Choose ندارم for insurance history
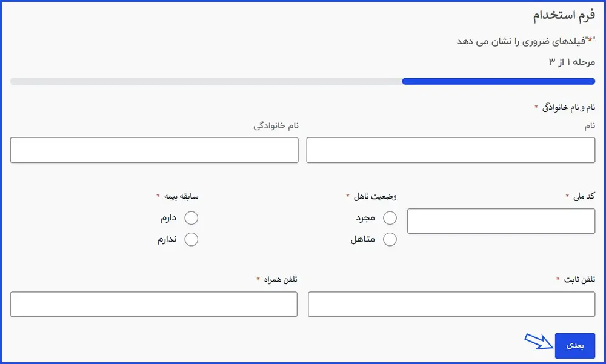Screen dimensions: 606x364 [x=191, y=239]
